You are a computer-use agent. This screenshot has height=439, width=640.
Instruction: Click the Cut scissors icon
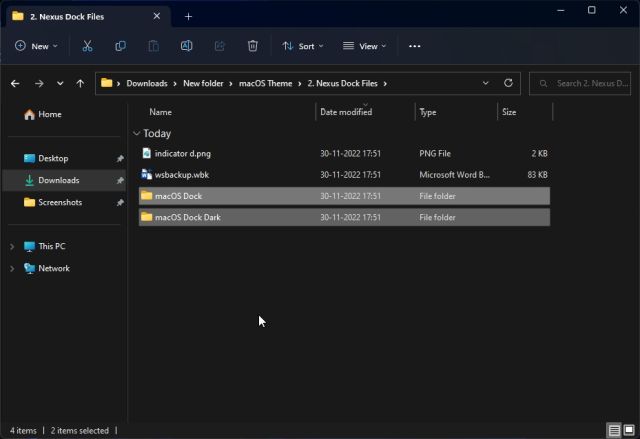click(87, 46)
